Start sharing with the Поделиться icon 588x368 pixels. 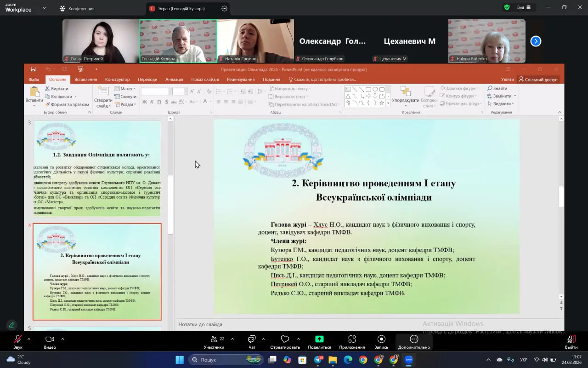(319, 339)
